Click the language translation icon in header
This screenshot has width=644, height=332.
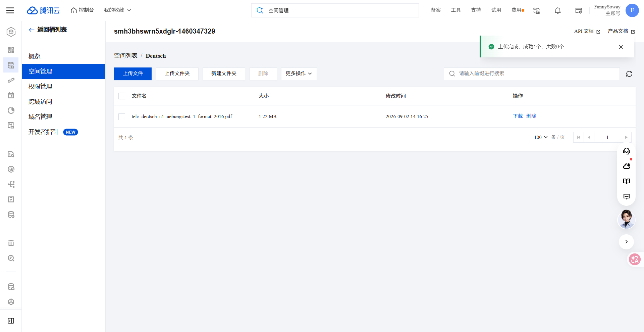[537, 10]
